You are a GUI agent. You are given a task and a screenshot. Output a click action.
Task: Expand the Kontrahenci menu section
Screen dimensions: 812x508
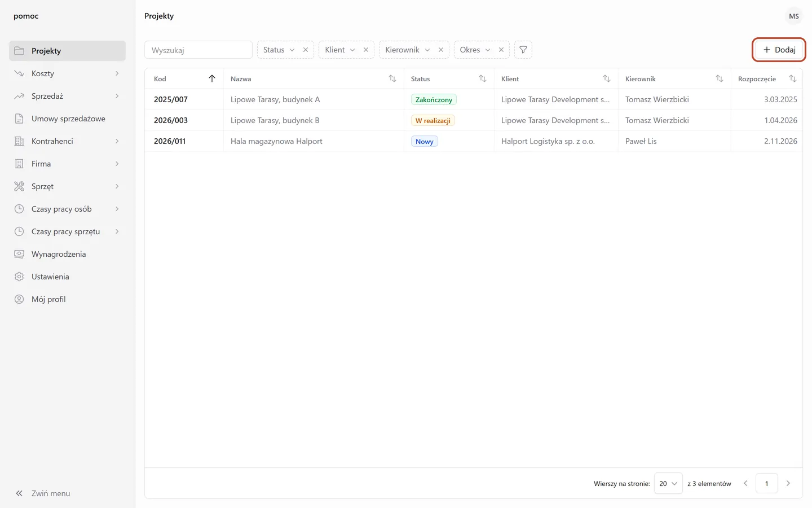[67, 141]
